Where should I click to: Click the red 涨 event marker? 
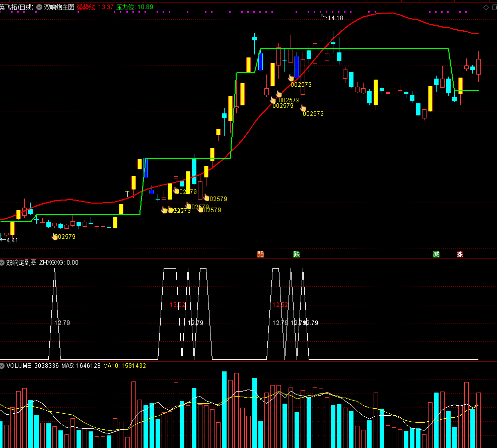point(460,254)
